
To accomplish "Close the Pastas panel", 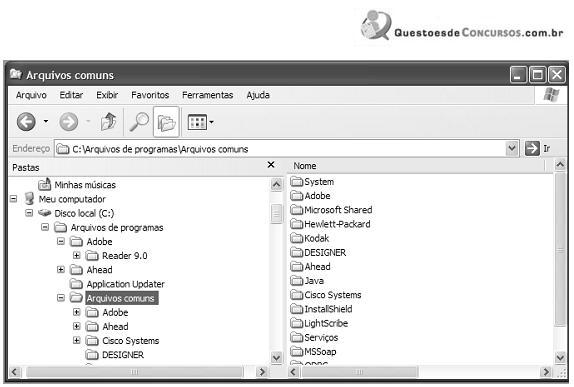I will 271,165.
